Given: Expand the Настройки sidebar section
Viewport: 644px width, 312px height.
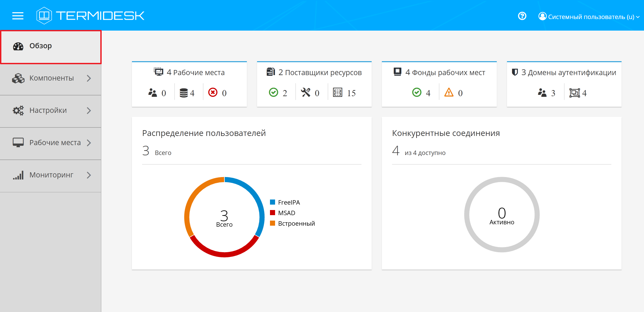Looking at the screenshot, I should (x=51, y=110).
